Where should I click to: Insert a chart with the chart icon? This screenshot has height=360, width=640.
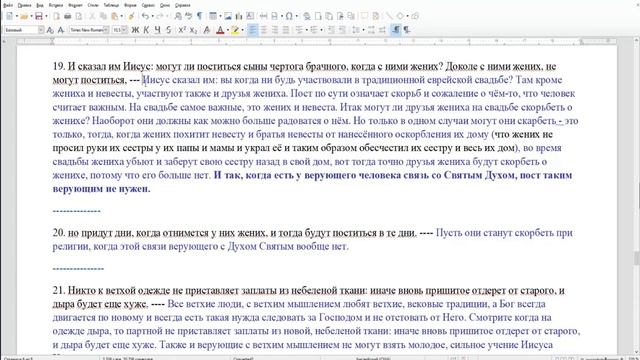click(239, 16)
